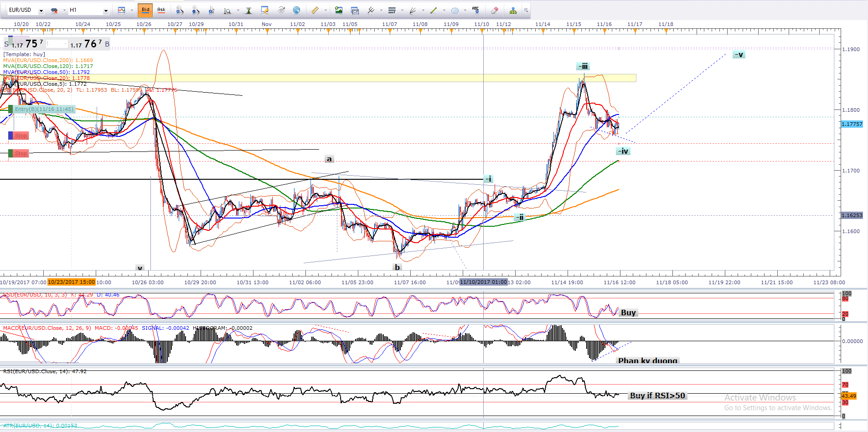Expand the chart type dropdown arrow
868x432 pixels.
pyautogui.click(x=132, y=10)
